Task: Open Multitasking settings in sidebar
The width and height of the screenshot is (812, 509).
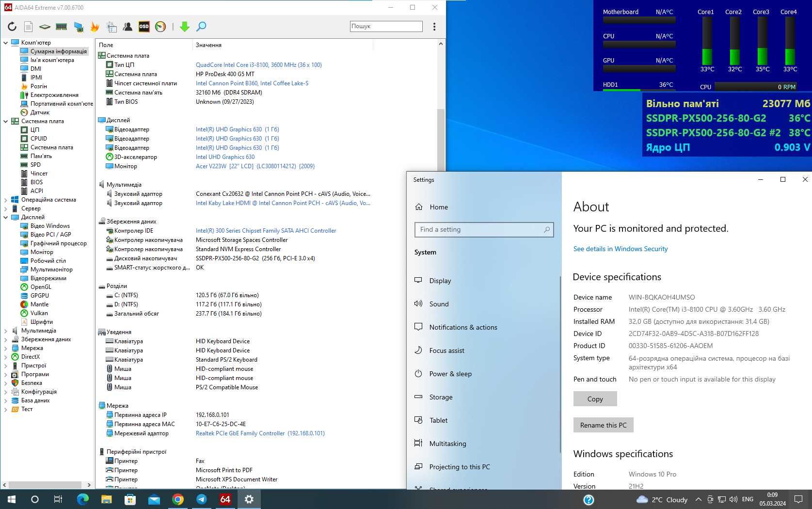Action: pyautogui.click(x=447, y=444)
